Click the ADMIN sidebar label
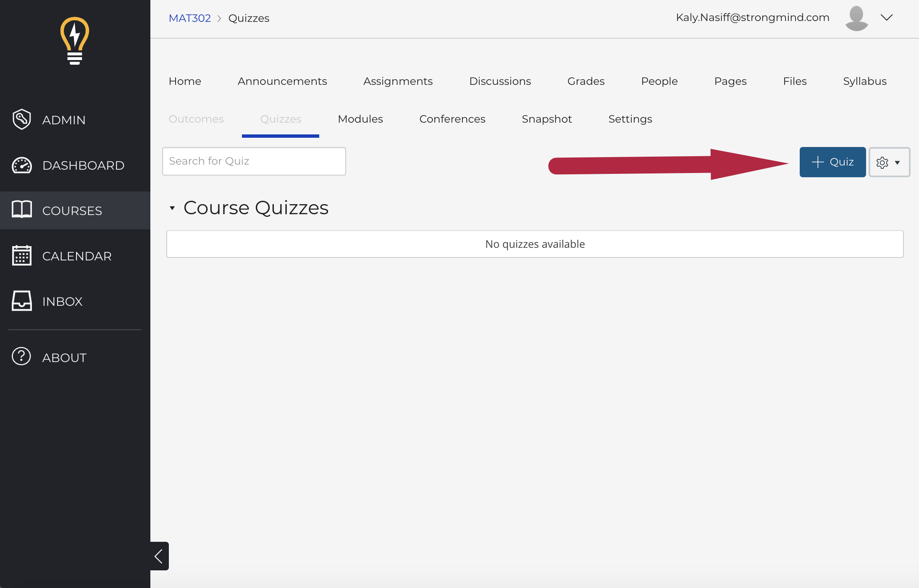This screenshot has width=919, height=588. 64,120
